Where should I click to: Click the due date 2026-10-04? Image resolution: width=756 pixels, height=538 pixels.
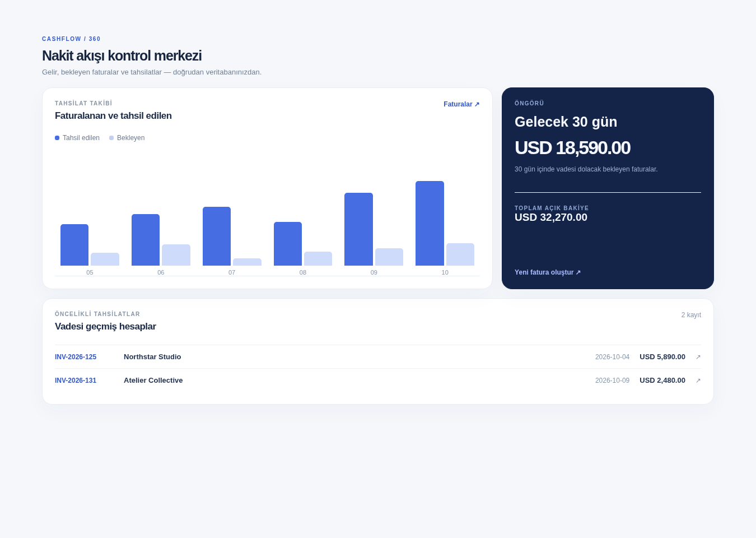(x=612, y=357)
